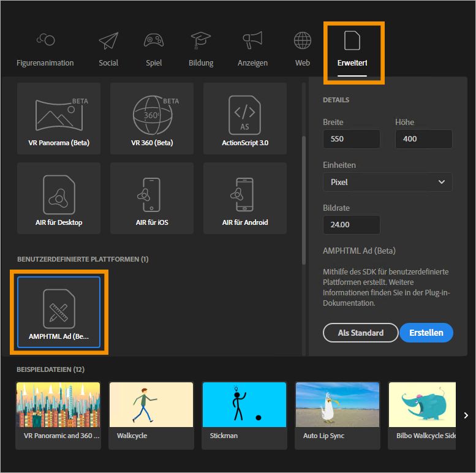
Task: Click the AMPHTML Ad (Beta) details title
Action: 359,251
